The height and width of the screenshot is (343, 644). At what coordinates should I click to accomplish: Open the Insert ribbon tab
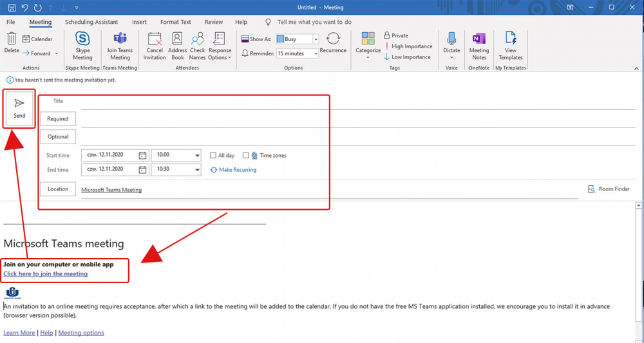click(x=139, y=22)
